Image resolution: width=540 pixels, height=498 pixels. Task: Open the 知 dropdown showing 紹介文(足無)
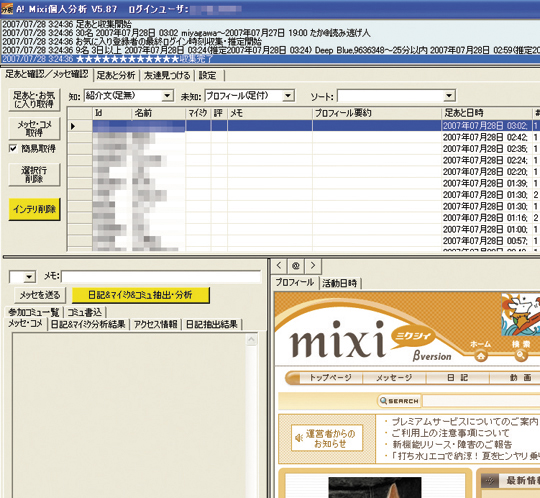tap(167, 95)
